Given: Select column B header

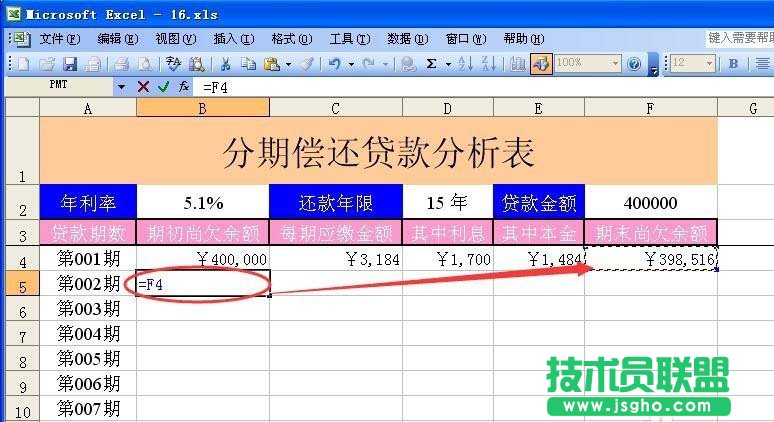Looking at the screenshot, I should (203, 108).
